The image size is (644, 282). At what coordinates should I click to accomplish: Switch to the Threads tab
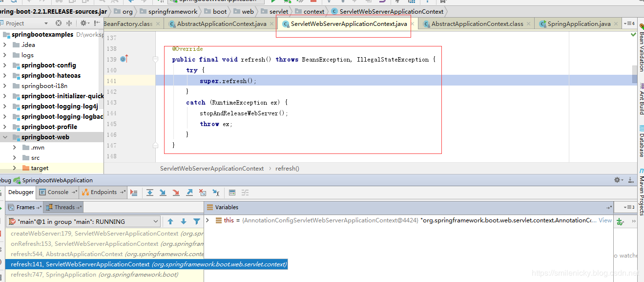click(x=63, y=207)
